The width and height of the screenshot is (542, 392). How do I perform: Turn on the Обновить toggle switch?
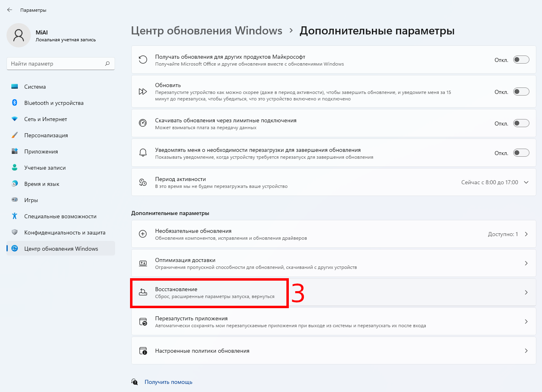(x=521, y=92)
